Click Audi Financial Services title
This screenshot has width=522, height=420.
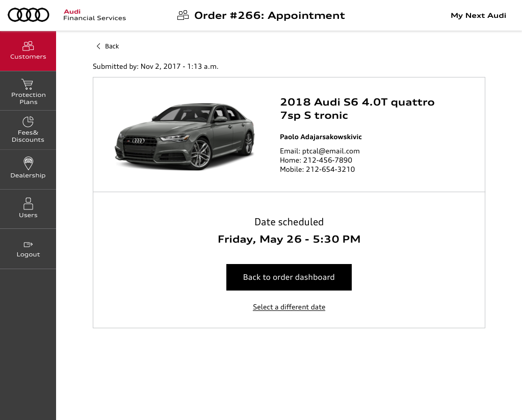coord(94,15)
